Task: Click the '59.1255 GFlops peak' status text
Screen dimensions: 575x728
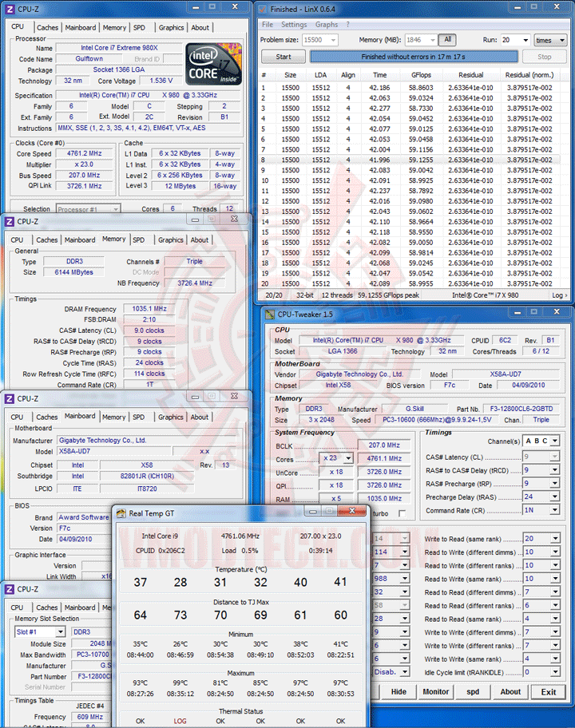Action: (x=388, y=295)
